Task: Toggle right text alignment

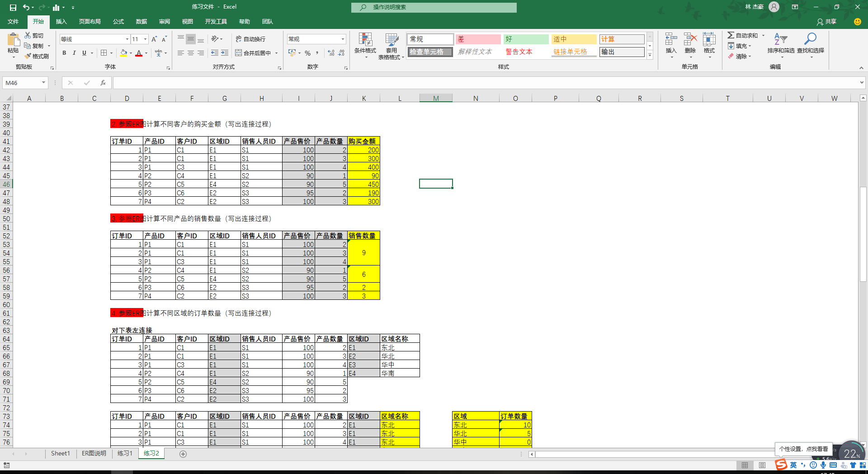Action: click(x=201, y=53)
